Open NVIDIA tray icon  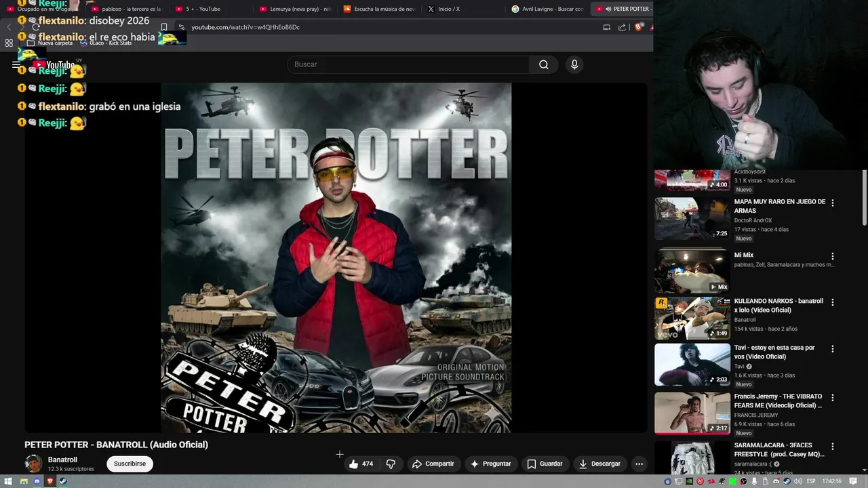pos(689,481)
